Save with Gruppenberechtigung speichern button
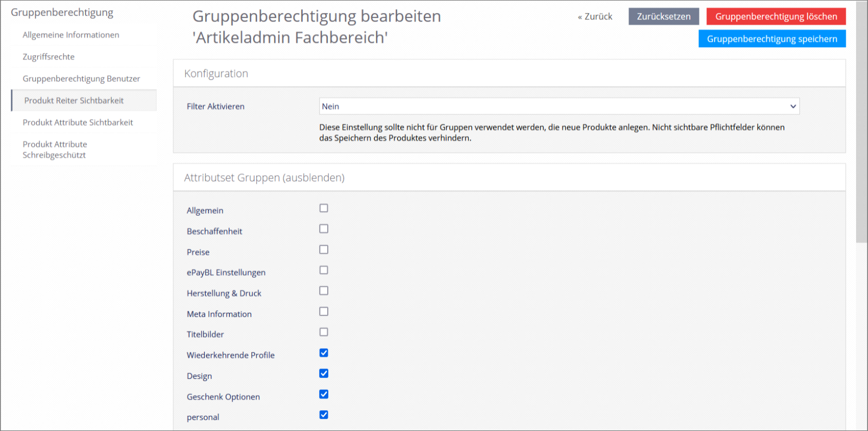 (772, 38)
